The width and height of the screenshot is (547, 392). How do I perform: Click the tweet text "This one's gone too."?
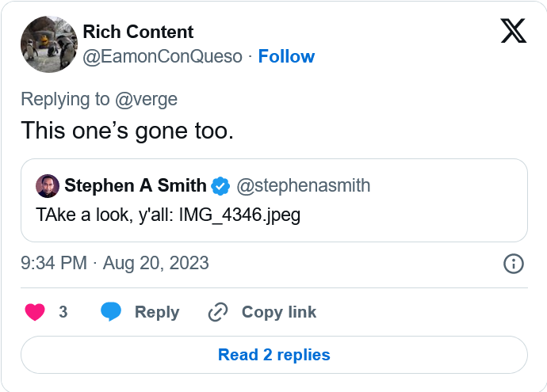point(127,130)
